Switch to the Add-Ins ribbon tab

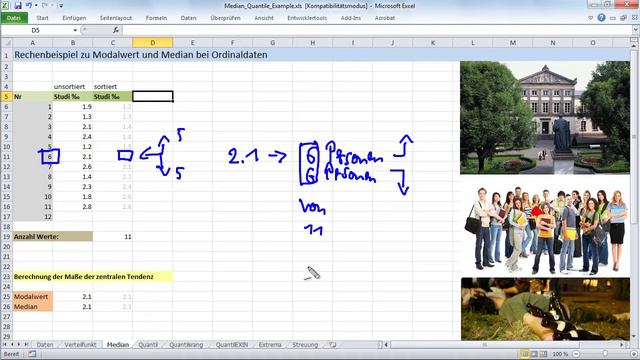click(351, 18)
